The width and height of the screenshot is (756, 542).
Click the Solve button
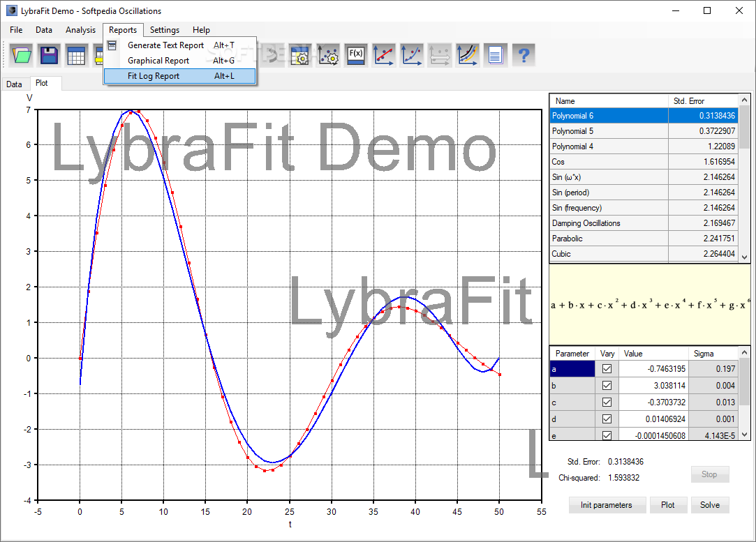tap(710, 505)
